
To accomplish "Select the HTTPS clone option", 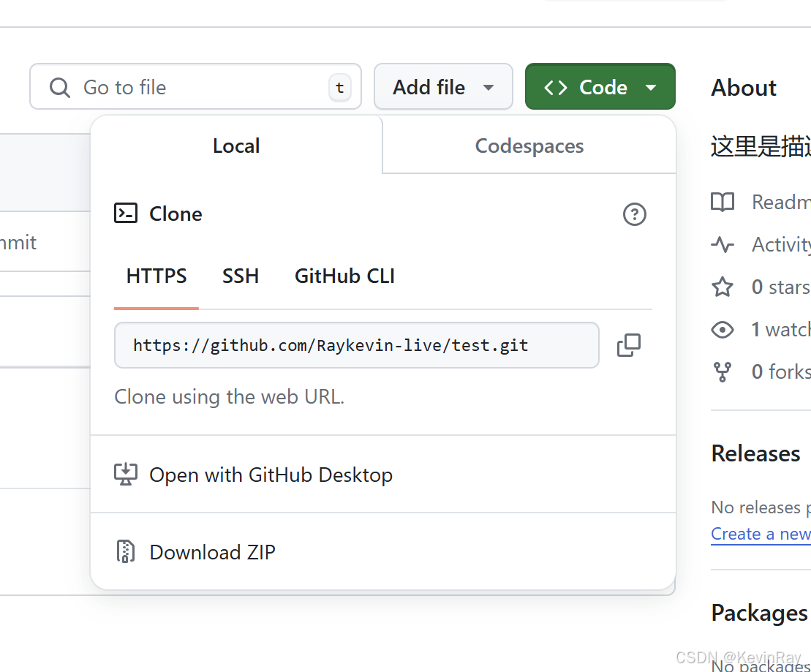I will pos(156,276).
